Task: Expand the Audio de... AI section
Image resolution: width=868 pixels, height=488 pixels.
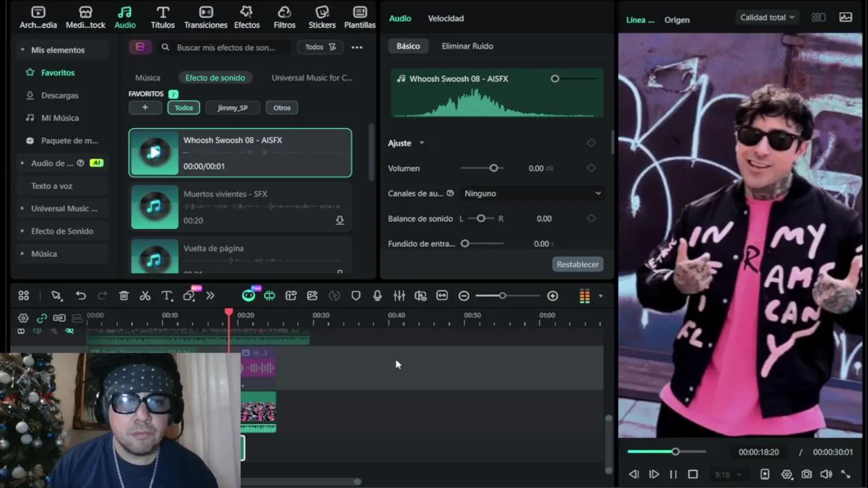Action: click(22, 163)
